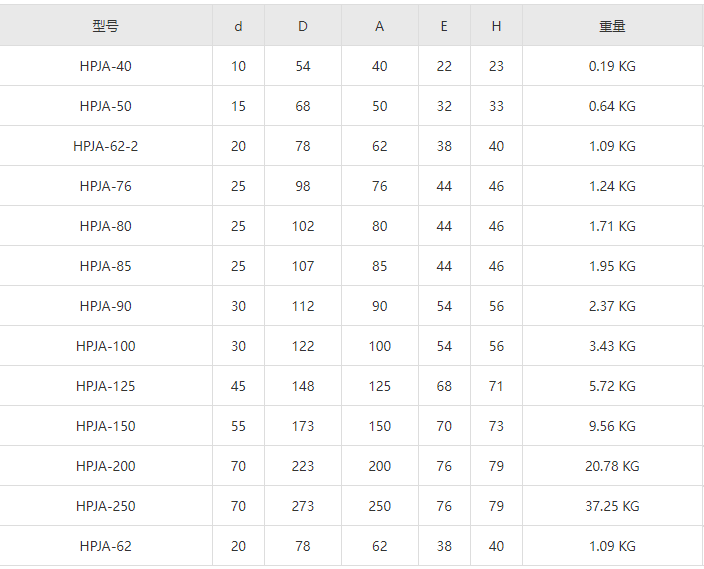This screenshot has width=704, height=569.
Task: Select the HPJA-40 model cell
Action: pos(106,66)
